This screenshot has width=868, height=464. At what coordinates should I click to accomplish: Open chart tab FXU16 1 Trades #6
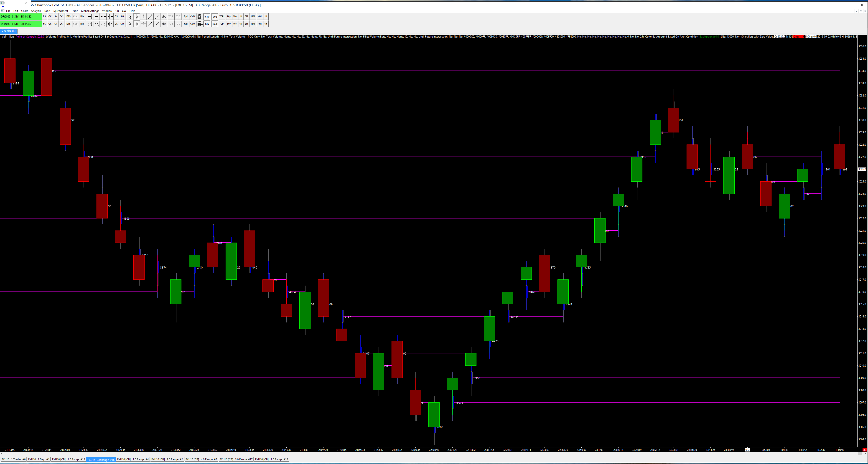click(13, 459)
